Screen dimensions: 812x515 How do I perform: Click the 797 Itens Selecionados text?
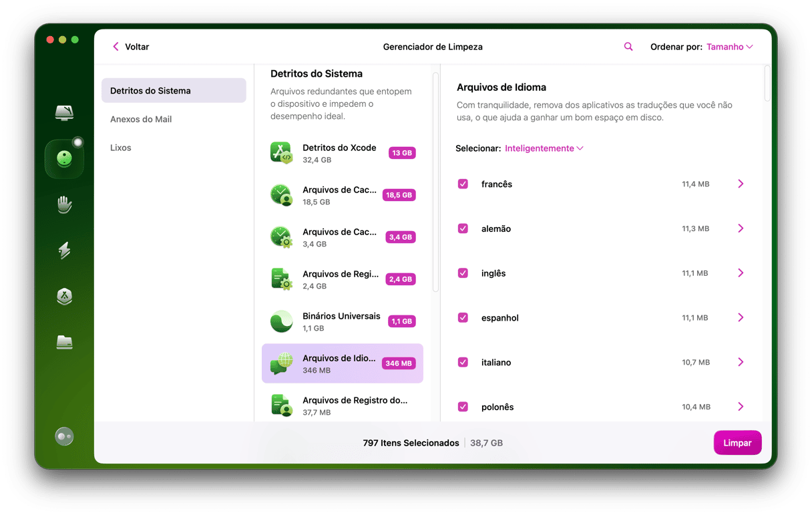tap(411, 443)
